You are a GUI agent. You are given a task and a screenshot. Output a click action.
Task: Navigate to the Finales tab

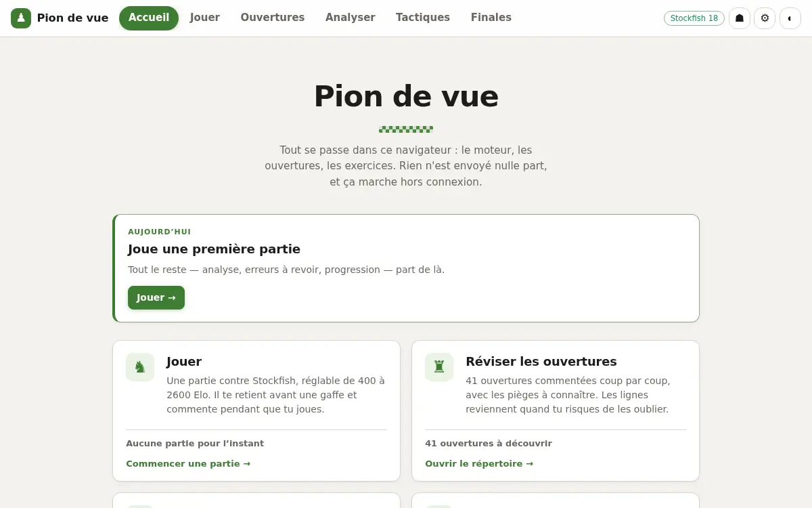[491, 18]
